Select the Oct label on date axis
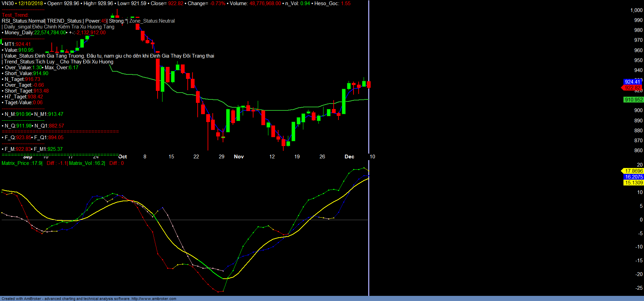This screenshot has width=644, height=301. click(x=123, y=157)
